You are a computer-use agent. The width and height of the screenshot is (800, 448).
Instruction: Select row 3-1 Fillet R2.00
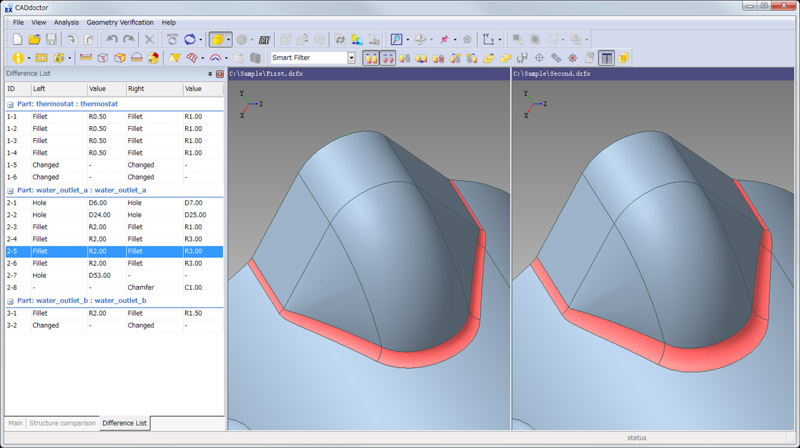click(x=114, y=313)
